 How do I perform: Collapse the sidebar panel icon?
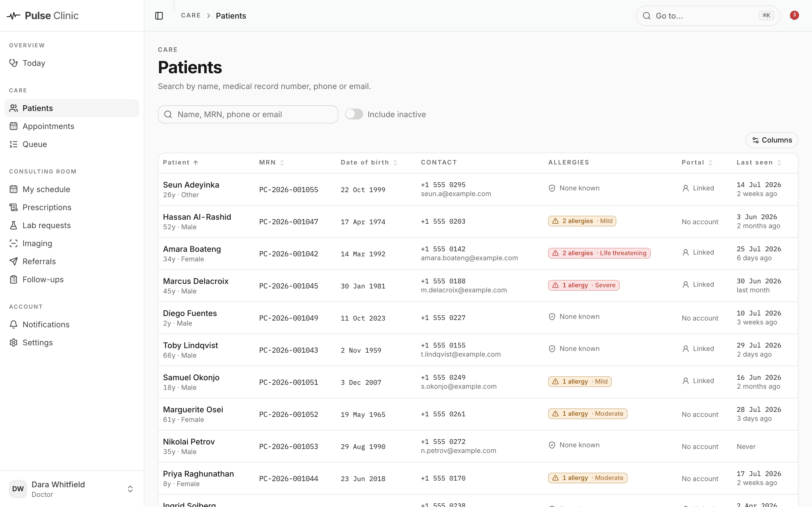click(159, 16)
